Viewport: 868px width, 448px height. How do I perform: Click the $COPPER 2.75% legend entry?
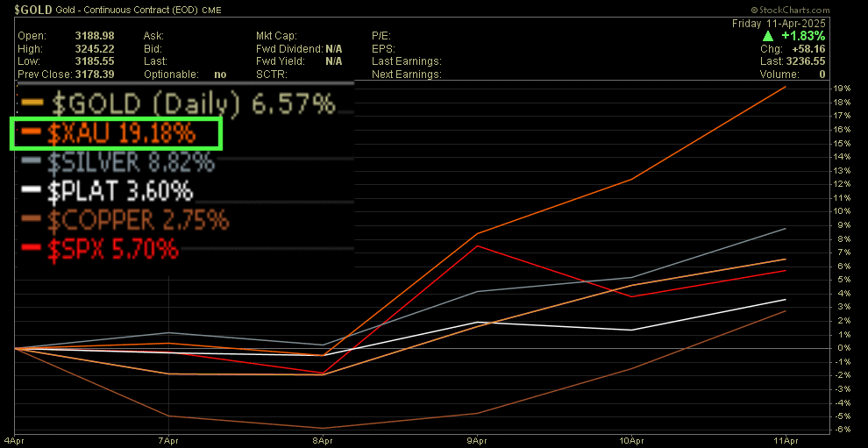point(125,220)
